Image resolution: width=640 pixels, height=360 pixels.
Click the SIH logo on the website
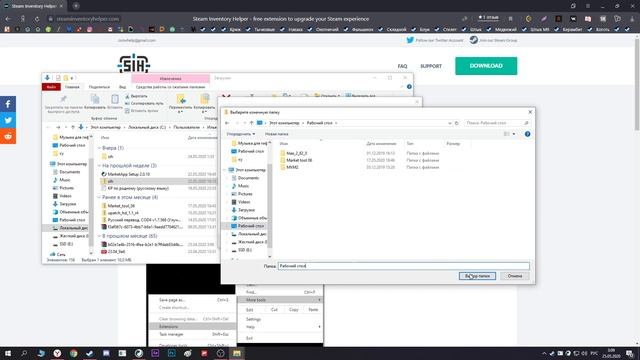(x=134, y=64)
